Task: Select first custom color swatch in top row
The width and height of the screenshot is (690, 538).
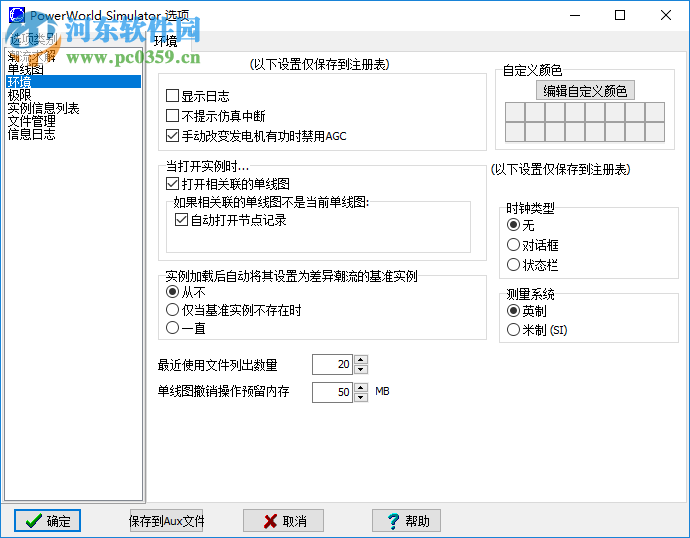Action: tap(515, 112)
